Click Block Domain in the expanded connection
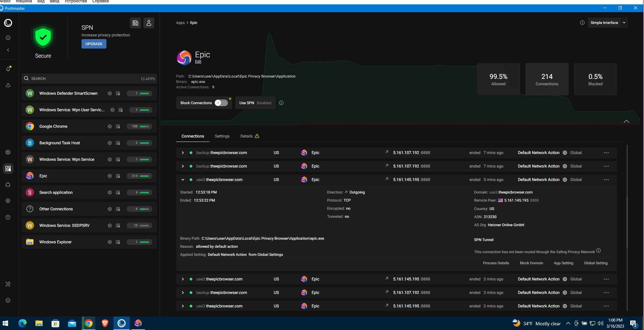Viewport: 644px width, 330px height. [532, 263]
